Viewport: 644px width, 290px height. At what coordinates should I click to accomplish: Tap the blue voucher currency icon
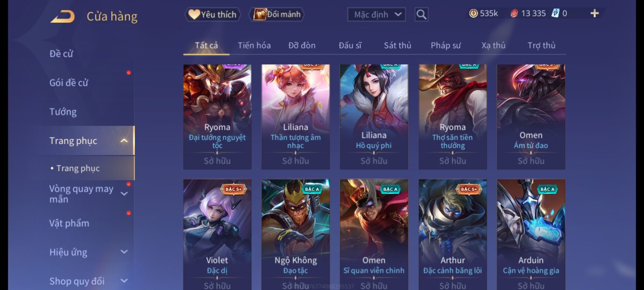pos(555,13)
